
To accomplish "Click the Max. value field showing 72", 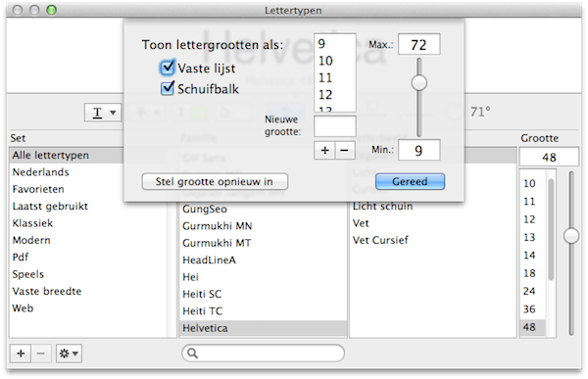I will 418,45.
